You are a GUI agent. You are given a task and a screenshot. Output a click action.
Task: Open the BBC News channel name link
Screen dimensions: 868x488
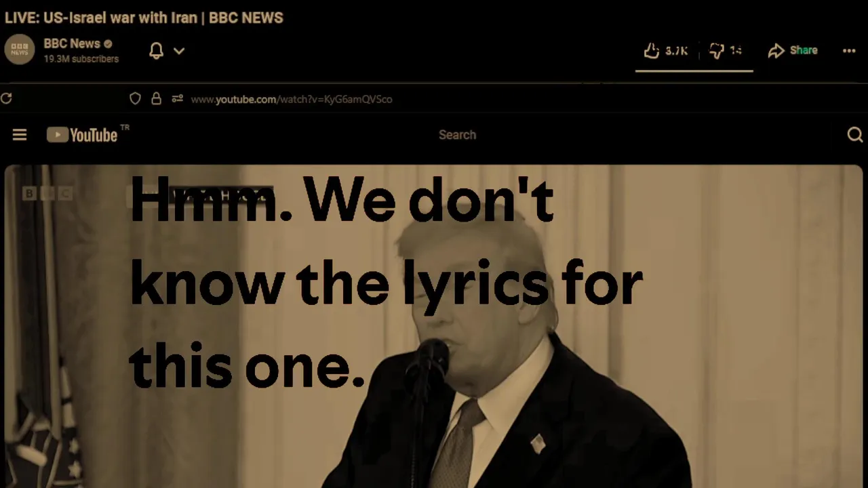tap(72, 43)
